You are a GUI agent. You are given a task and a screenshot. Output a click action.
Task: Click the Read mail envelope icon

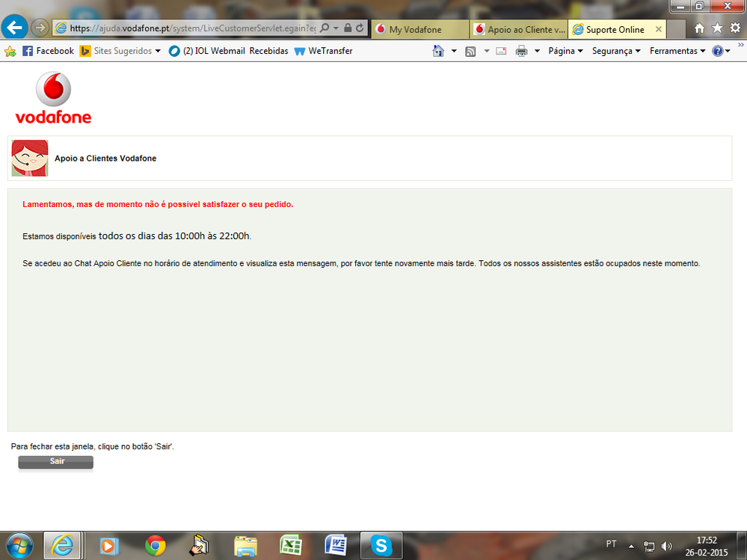501,51
